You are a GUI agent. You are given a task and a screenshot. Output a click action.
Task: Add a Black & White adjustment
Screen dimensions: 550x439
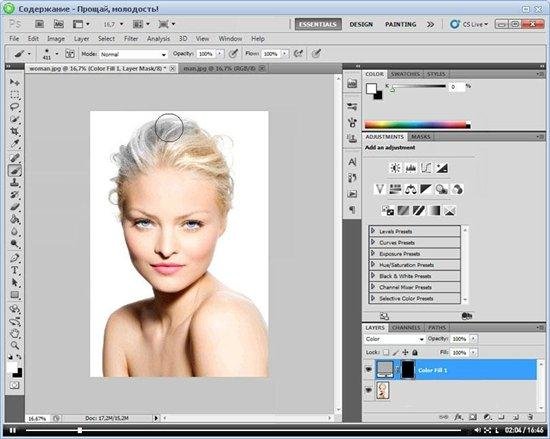click(x=426, y=189)
